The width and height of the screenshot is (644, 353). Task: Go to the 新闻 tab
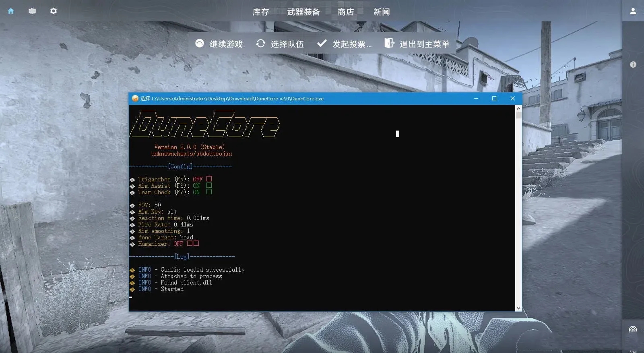(x=381, y=12)
